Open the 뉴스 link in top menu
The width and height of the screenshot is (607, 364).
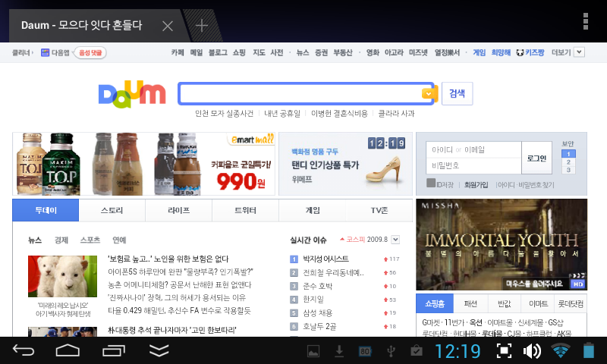[x=303, y=52]
